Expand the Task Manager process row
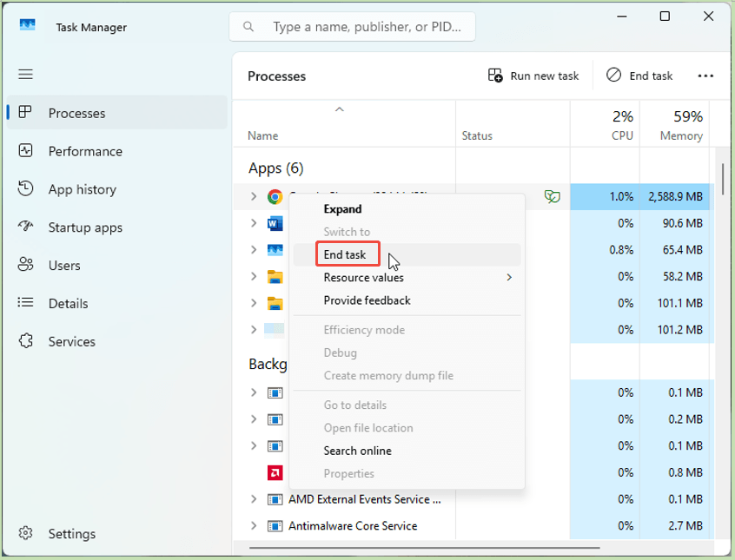This screenshot has width=735, height=560. (254, 250)
